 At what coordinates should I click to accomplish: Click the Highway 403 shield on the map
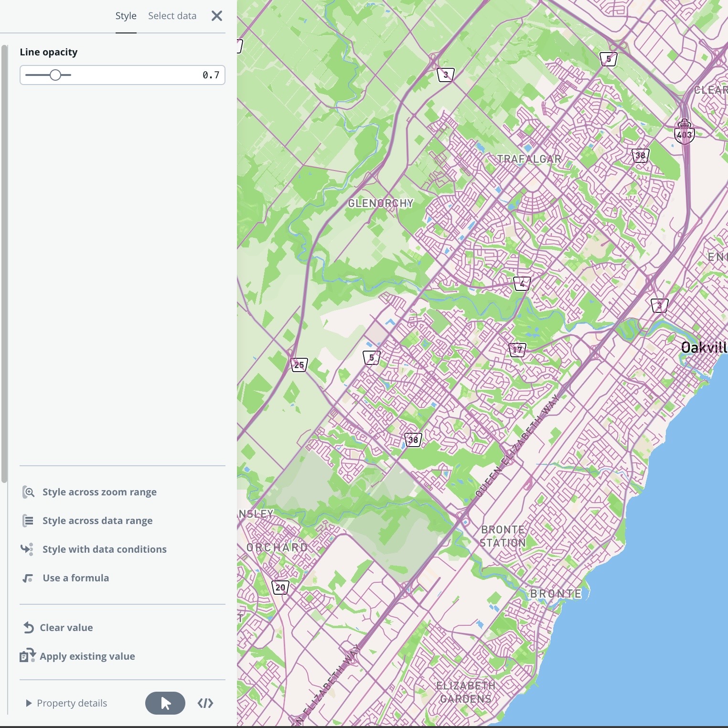(684, 131)
